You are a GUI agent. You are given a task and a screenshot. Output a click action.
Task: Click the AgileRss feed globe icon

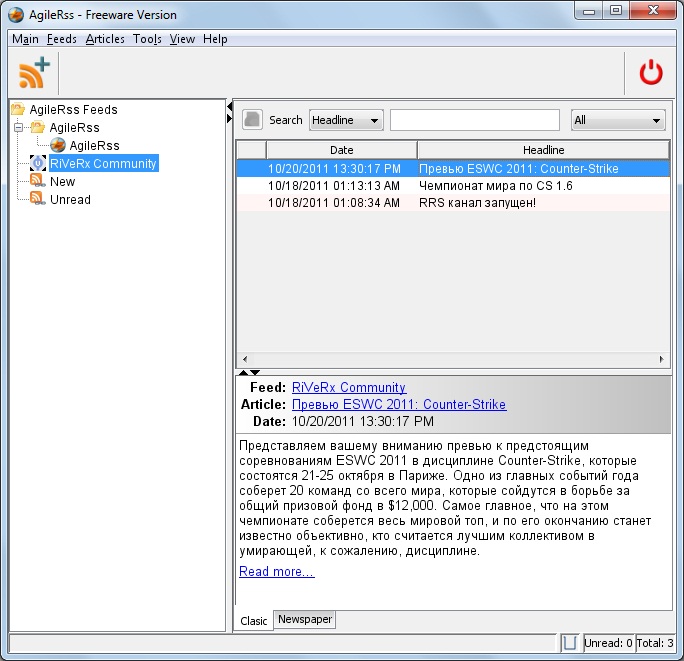(58, 145)
